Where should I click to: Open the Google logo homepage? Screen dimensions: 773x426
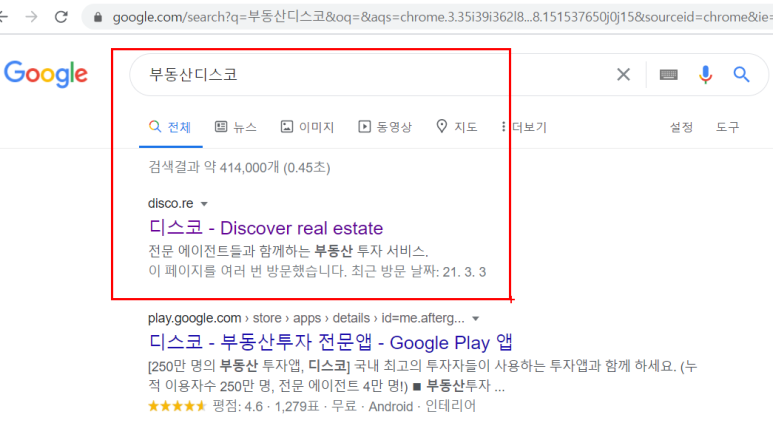[46, 74]
